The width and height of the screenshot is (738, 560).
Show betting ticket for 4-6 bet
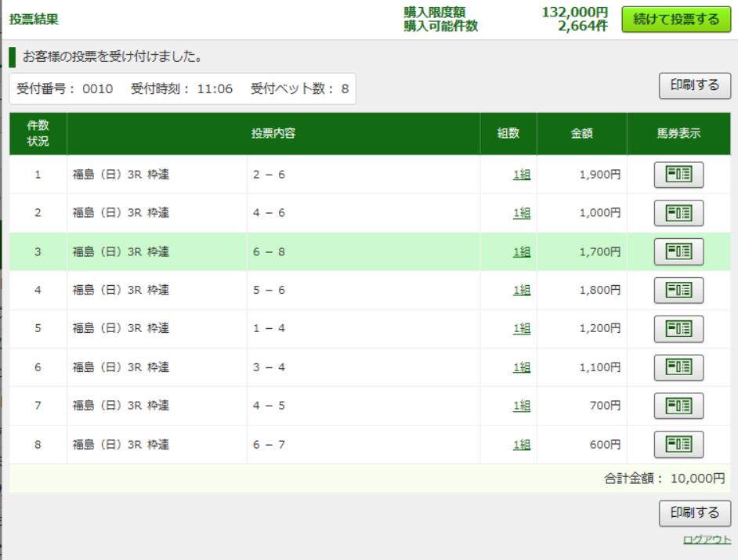pos(678,213)
